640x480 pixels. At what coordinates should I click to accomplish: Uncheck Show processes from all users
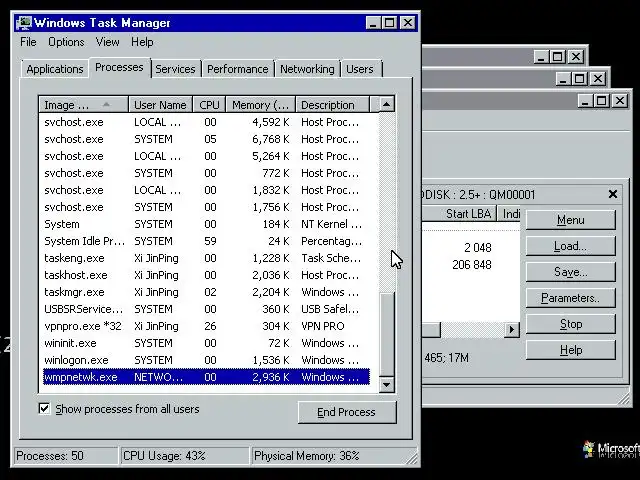tap(44, 409)
